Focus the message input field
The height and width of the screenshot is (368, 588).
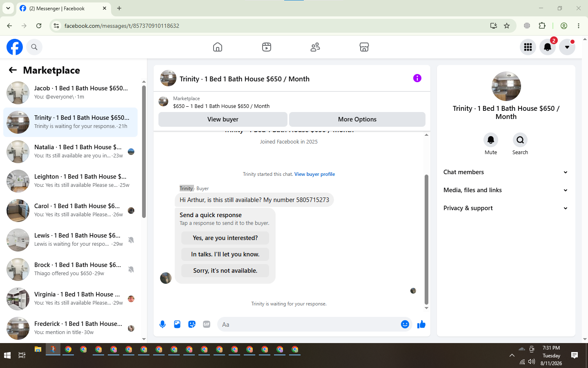click(x=308, y=324)
